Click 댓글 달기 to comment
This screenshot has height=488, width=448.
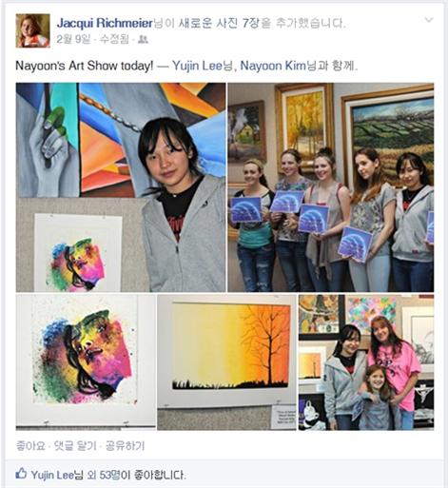pos(75,446)
